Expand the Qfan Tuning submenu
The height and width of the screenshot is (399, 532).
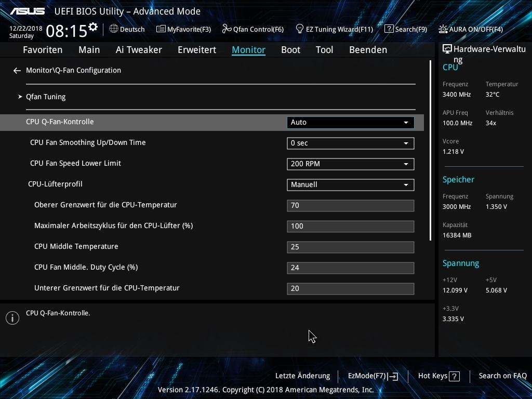click(x=46, y=97)
